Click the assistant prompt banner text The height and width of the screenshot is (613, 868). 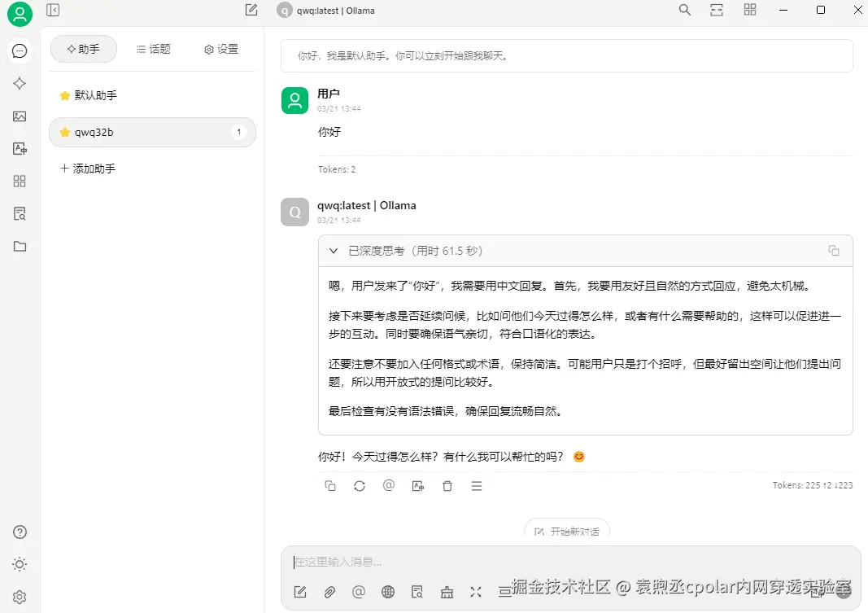[x=403, y=56]
